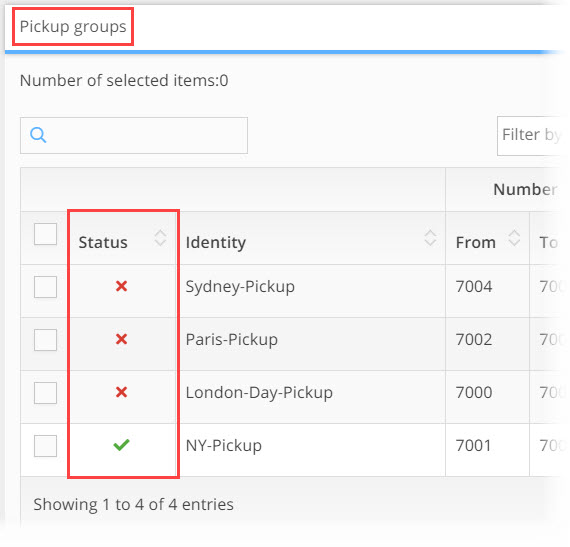Viewport: 570px width, 547px height.
Task: Click the magnifier search icon
Action: (38, 135)
